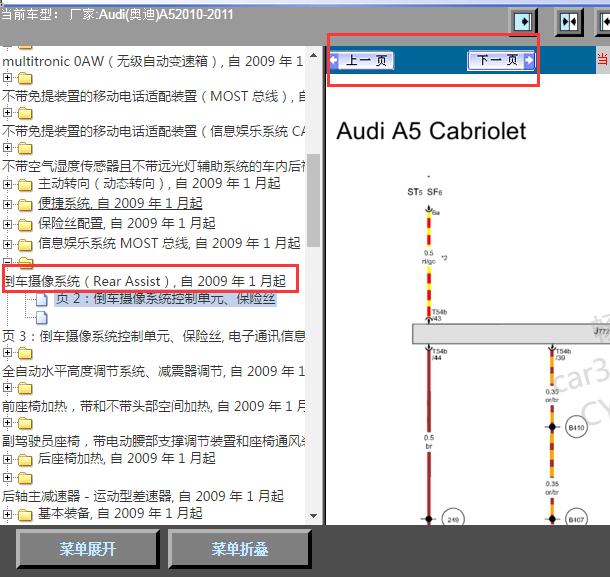
Task: Click folder icon above 信息娱乐系统 CA label
Action: point(25,113)
